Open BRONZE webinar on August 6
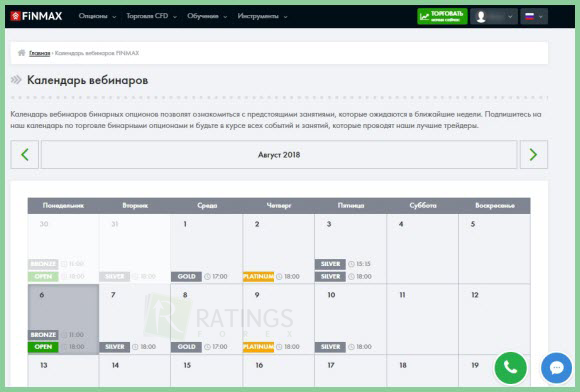580x392 pixels. (43, 335)
